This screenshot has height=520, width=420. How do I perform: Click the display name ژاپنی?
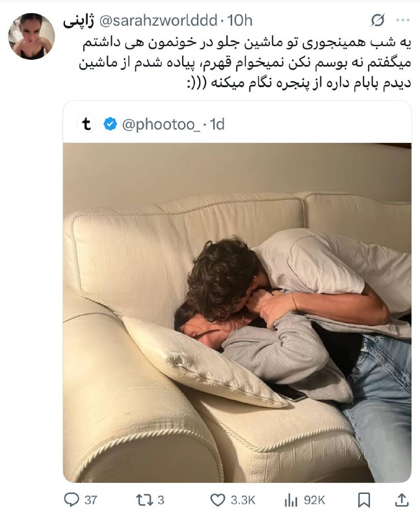[79, 21]
